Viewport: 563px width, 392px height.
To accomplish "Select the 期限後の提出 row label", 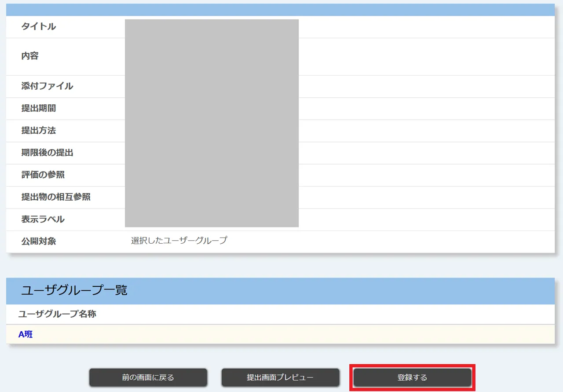I will 47,153.
